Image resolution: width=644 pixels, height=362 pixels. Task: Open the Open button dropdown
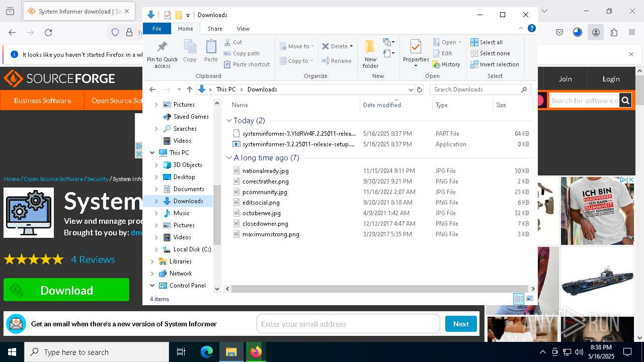(460, 42)
